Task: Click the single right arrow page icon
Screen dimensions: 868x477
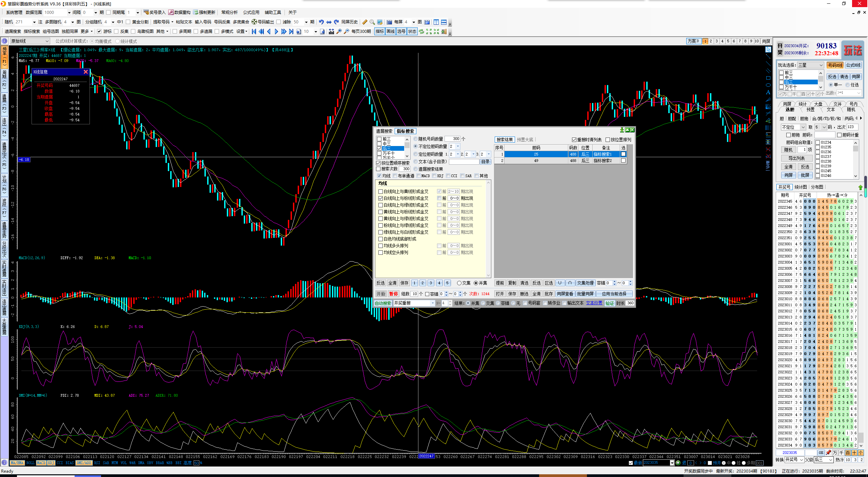Action: [276, 32]
